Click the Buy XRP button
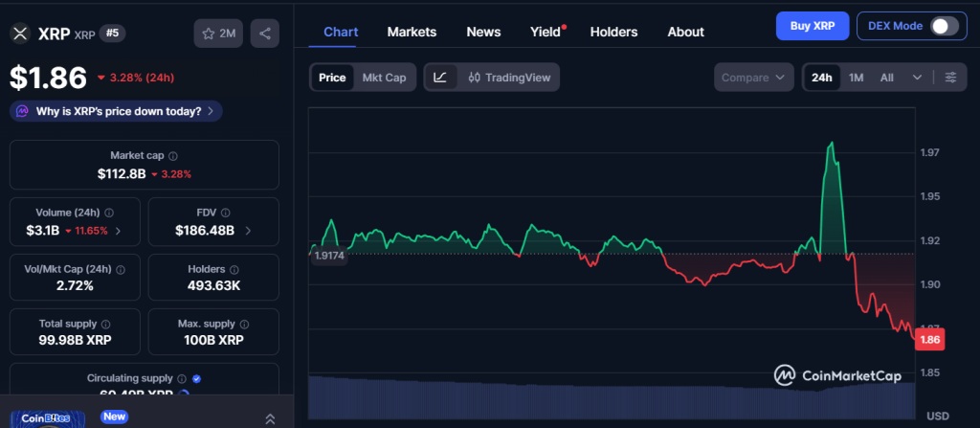This screenshot has width=980, height=428. point(813,26)
